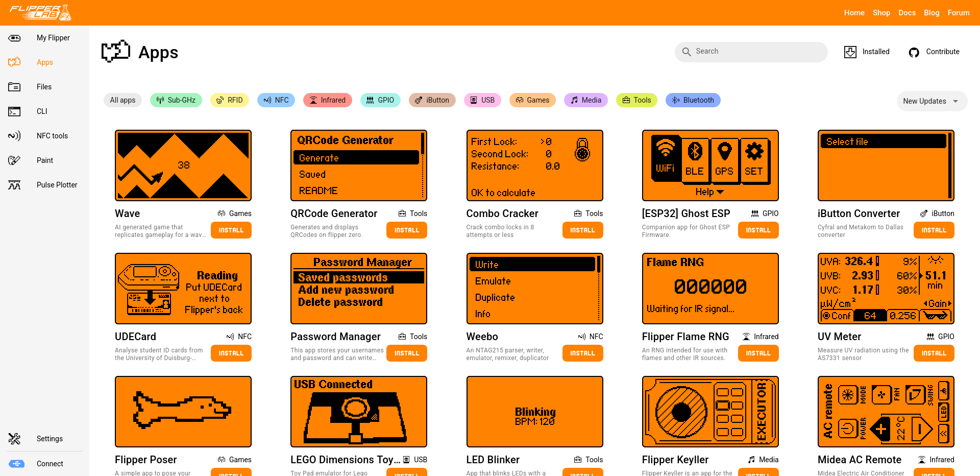Select the All apps filter
This screenshot has height=476, width=980.
tap(122, 100)
